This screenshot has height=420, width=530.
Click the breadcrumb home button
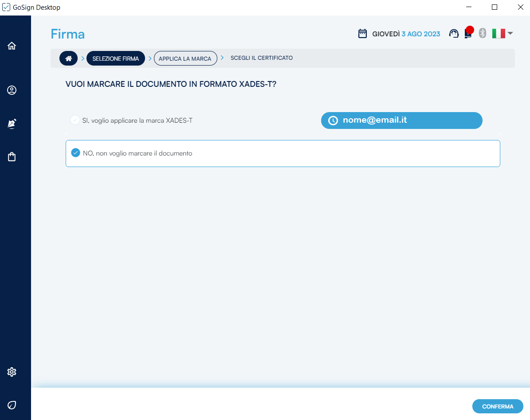pyautogui.click(x=68, y=58)
